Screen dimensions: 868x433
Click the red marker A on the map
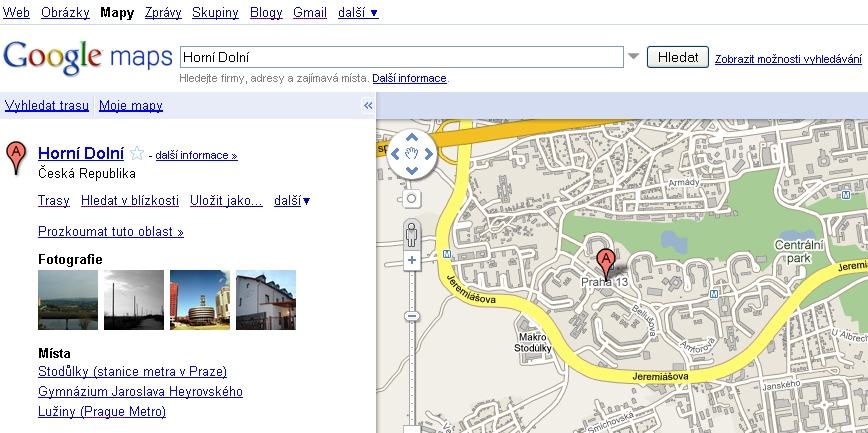click(606, 264)
